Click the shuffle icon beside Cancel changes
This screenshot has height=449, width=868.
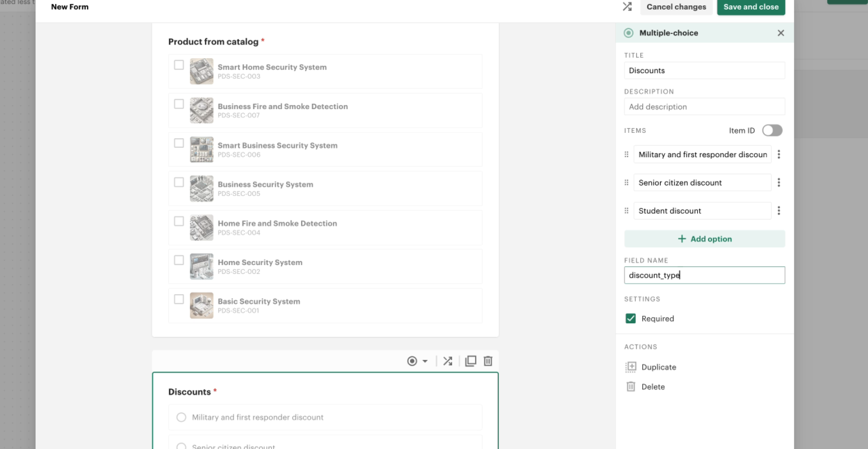627,7
